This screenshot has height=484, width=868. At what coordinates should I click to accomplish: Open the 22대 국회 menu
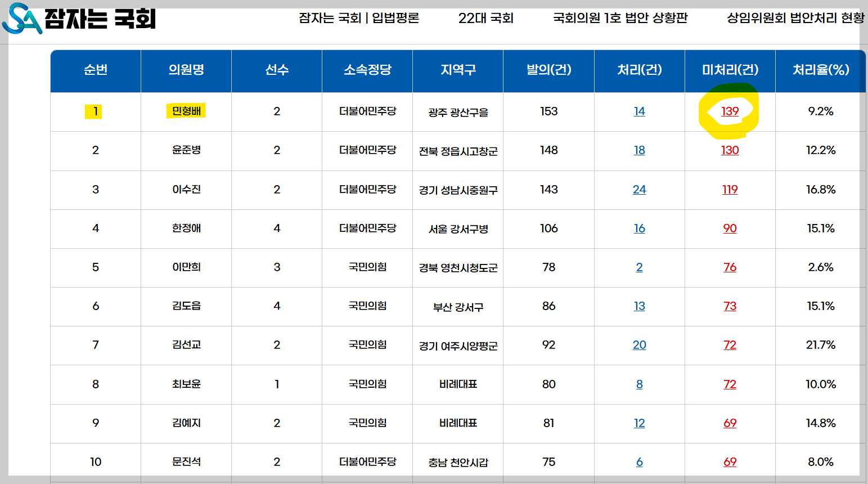coord(486,18)
